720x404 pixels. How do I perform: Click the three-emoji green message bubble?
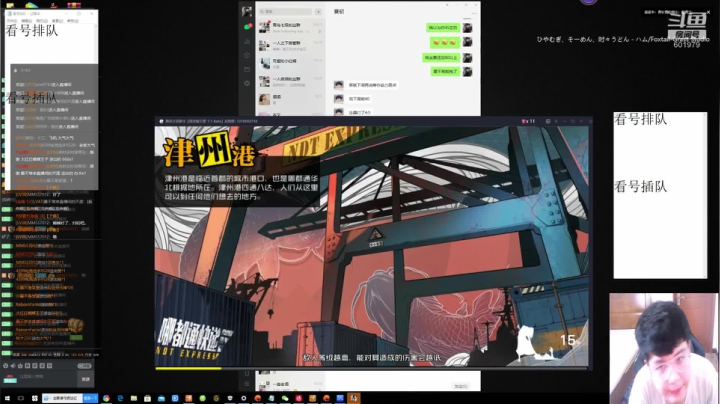tap(444, 42)
